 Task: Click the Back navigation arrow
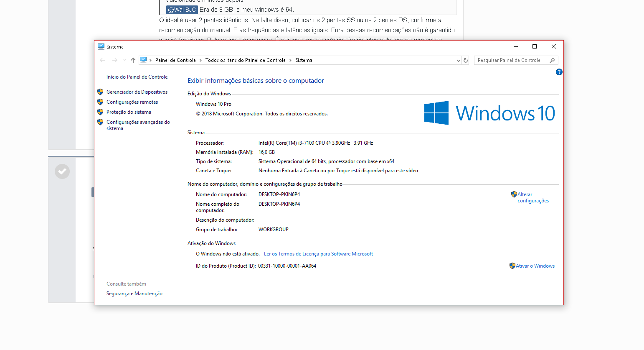point(102,60)
